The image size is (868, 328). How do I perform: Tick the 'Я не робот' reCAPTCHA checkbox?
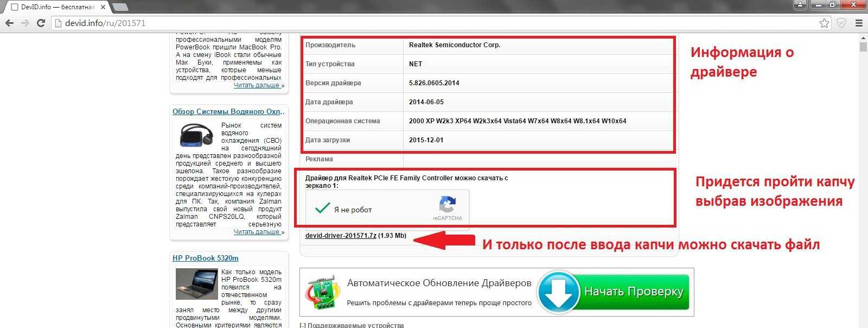(323, 208)
